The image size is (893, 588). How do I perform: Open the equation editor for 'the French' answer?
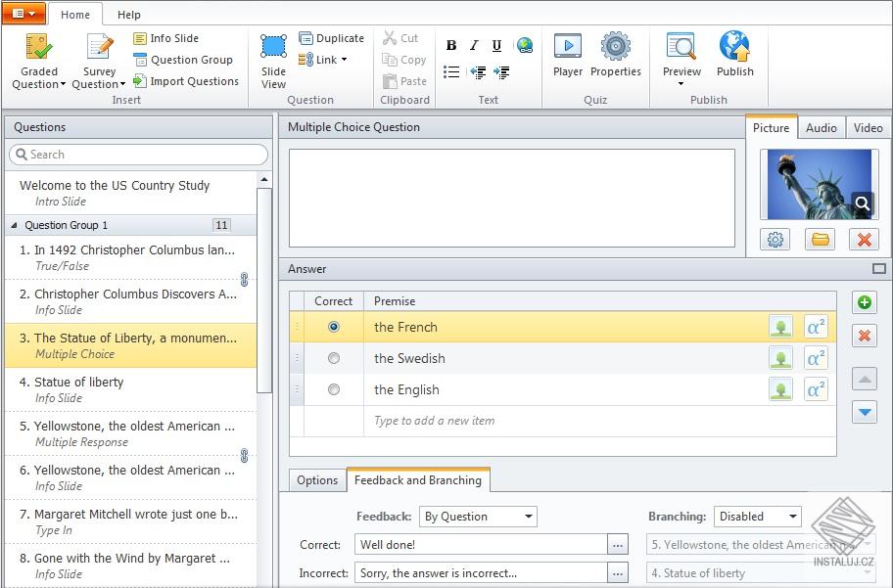(x=816, y=327)
